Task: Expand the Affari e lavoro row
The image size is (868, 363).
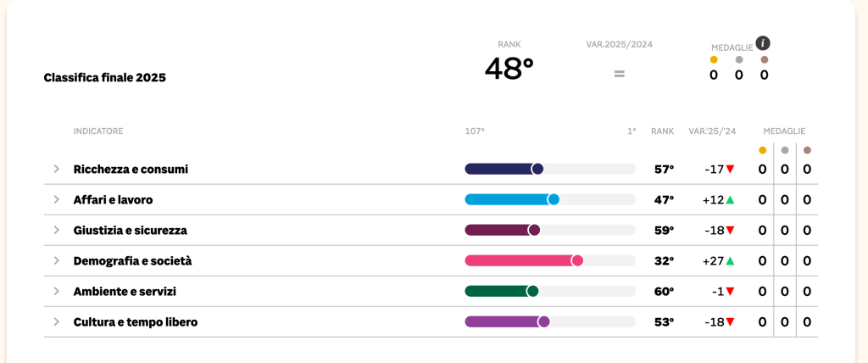Action: pos(57,199)
